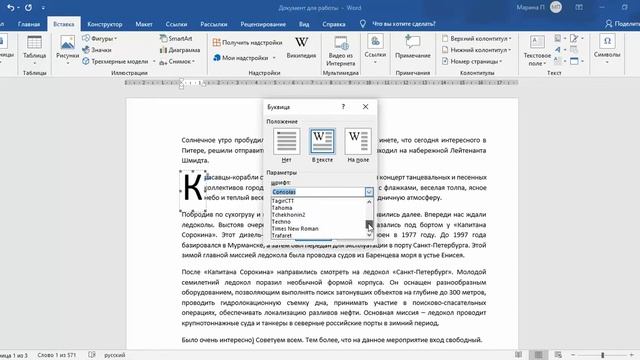Viewport: 640px width, 360px height.
Task: Switch to the Рассылки tab
Action: [x=214, y=24]
